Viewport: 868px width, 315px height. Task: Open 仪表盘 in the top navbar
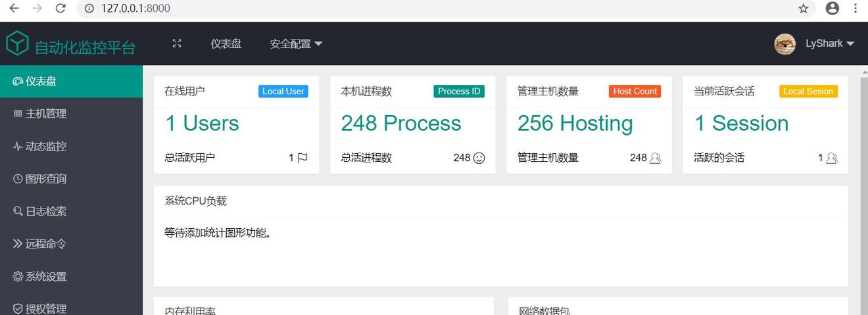(226, 44)
